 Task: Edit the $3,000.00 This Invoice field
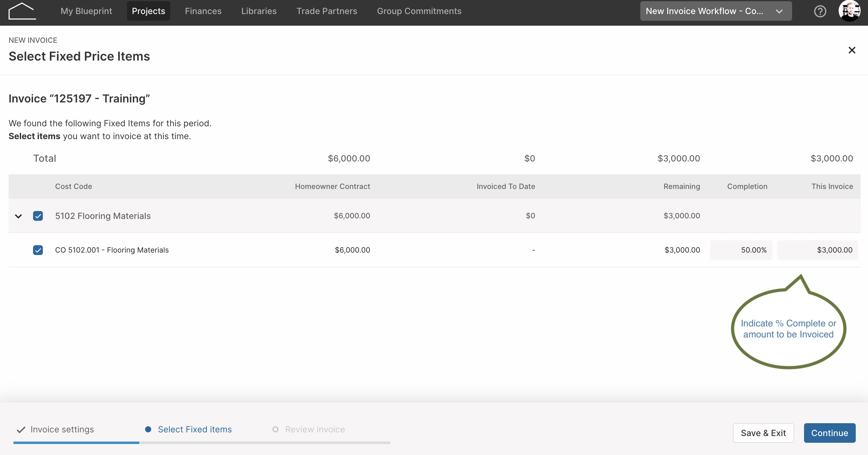(x=817, y=250)
